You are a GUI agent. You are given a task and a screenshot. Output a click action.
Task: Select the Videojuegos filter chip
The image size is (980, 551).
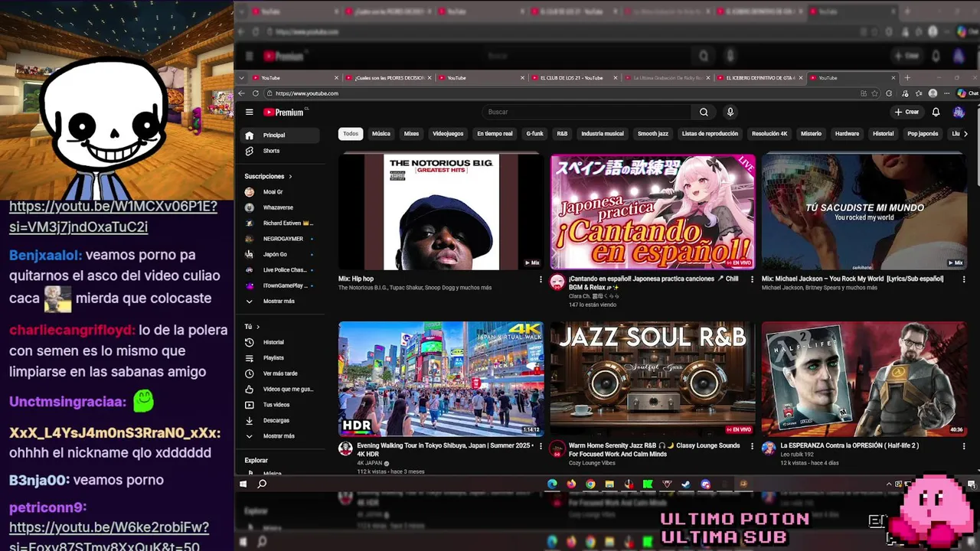tap(448, 134)
